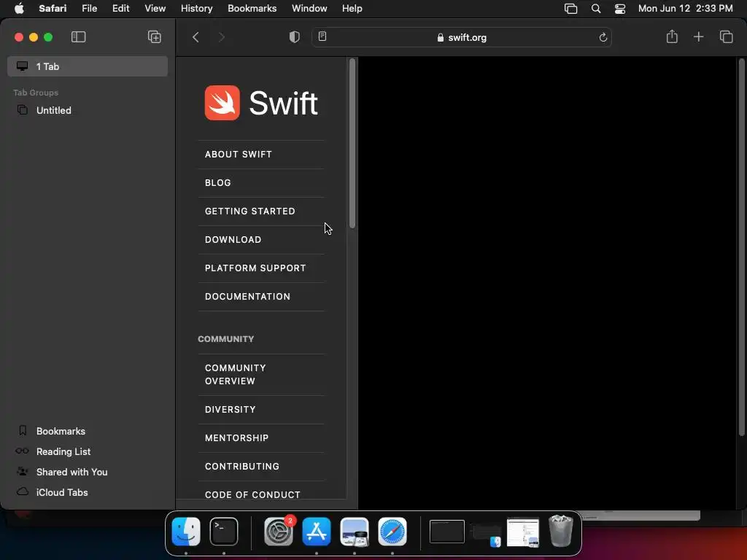This screenshot has width=747, height=560.
Task: Open Spotlight search in the menu bar
Action: coord(595,9)
